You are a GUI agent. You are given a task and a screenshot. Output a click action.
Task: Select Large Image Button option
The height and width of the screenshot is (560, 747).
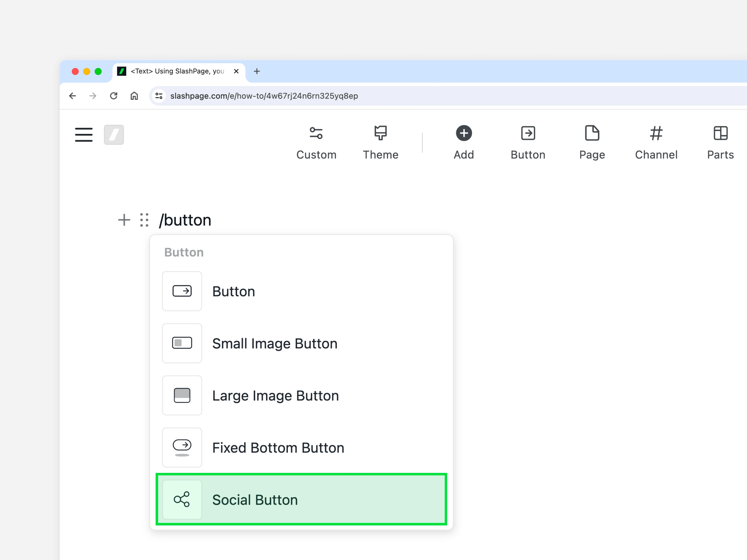(x=301, y=395)
